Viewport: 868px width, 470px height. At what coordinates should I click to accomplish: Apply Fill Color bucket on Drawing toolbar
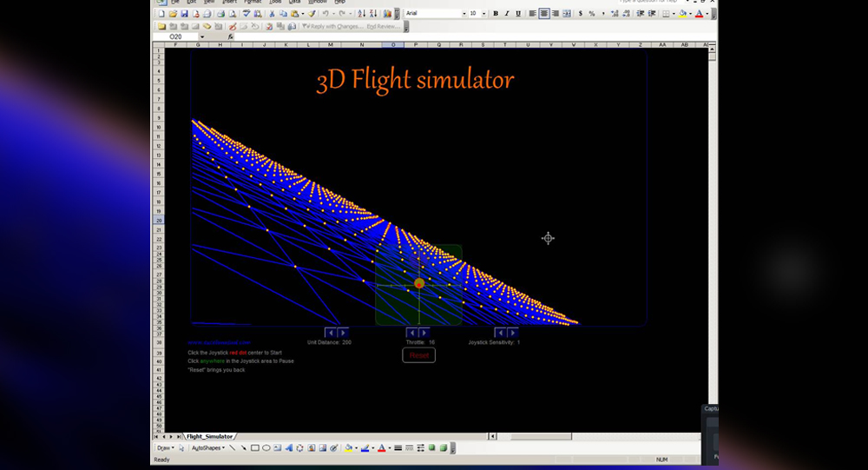[348, 447]
